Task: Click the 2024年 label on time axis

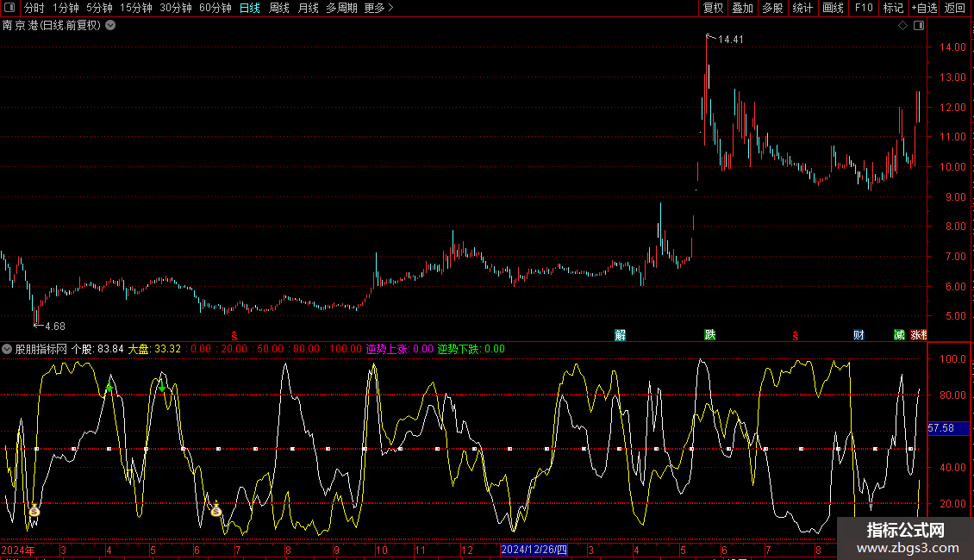Action: 18,550
